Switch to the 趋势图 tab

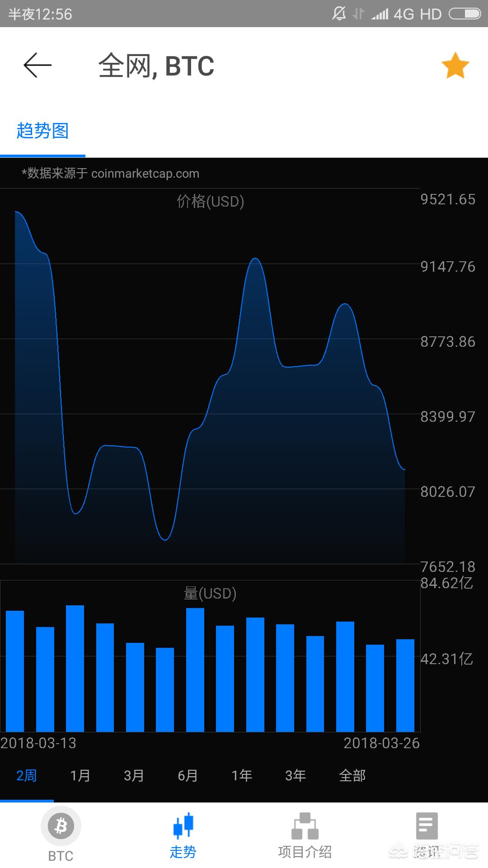coord(42,131)
